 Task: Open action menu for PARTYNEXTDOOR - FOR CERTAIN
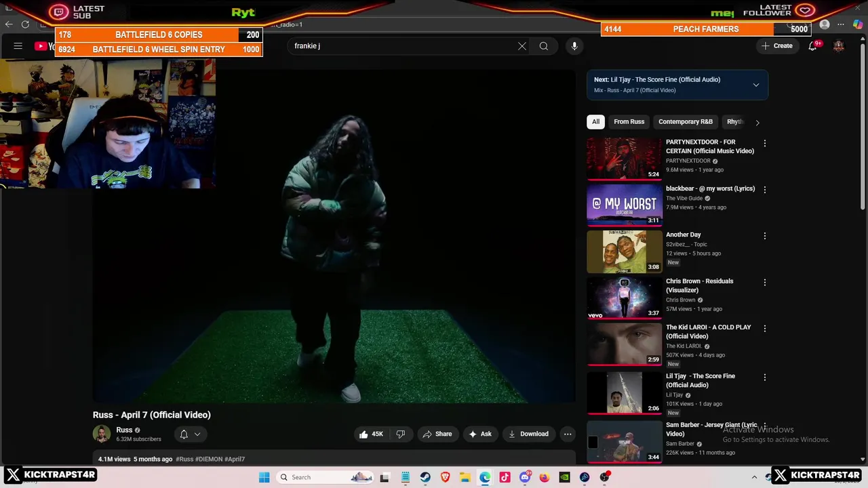tap(765, 144)
